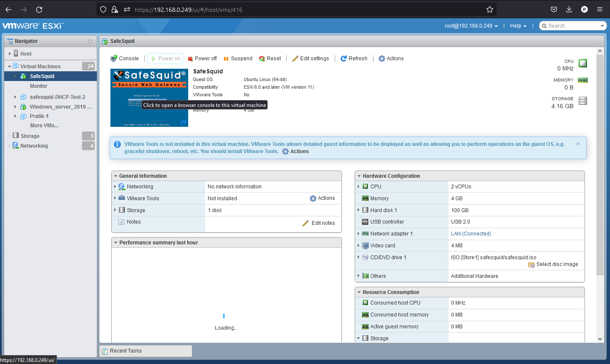Viewport: 610px width, 364px height.
Task: Select Pratik-1 virtual machine
Action: (x=39, y=116)
